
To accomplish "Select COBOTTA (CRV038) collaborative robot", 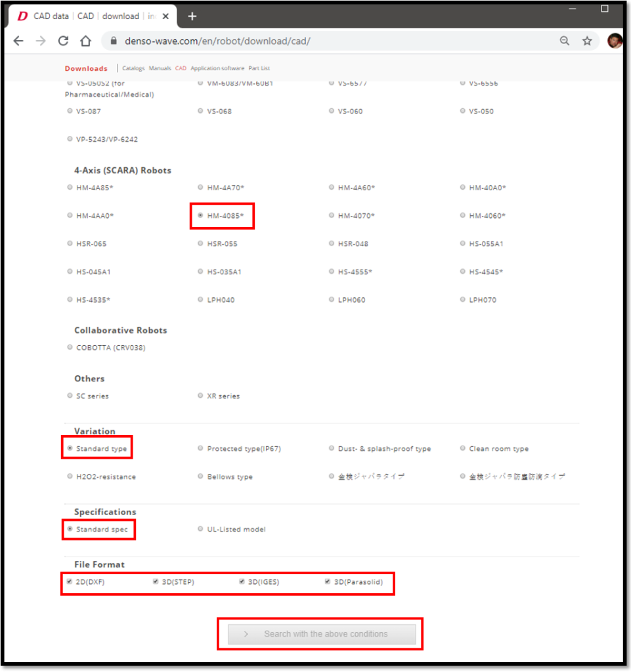I will tap(70, 347).
